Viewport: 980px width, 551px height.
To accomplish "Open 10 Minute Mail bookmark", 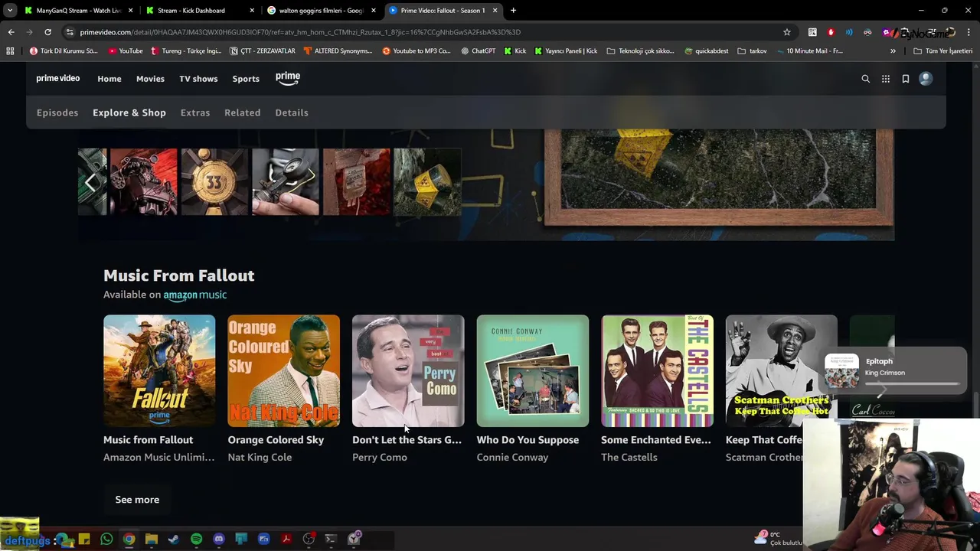I will pos(809,51).
